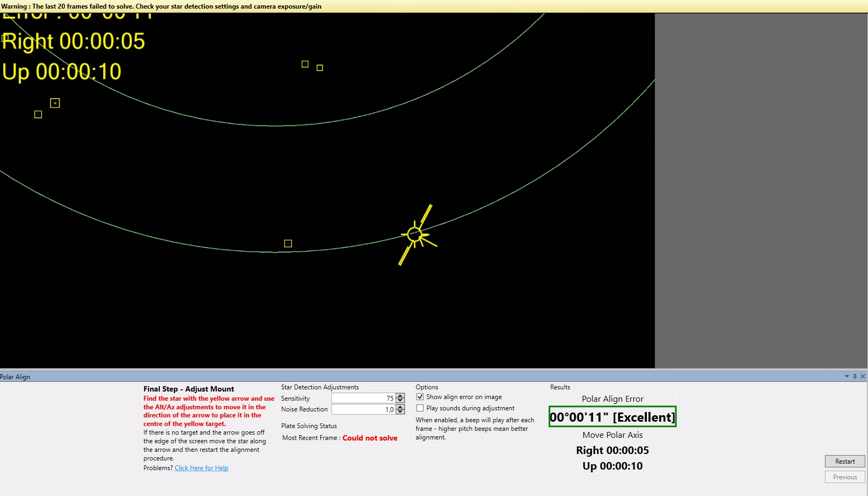Click the red Could not solve status
Viewport: 868px width, 496px height.
370,438
